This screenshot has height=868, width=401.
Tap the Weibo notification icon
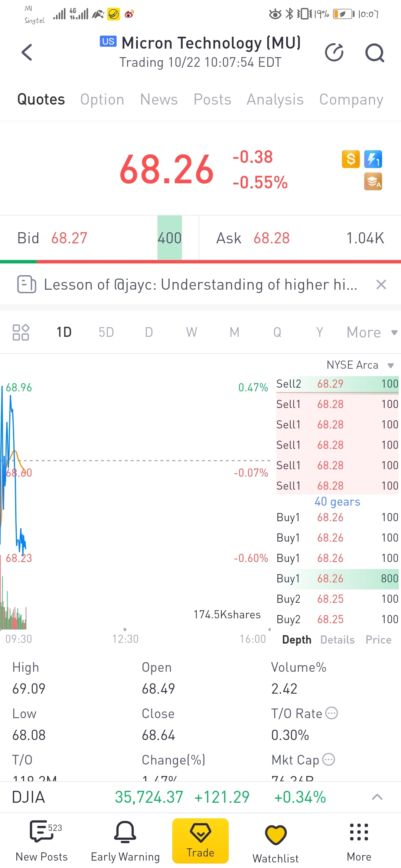pyautogui.click(x=129, y=14)
